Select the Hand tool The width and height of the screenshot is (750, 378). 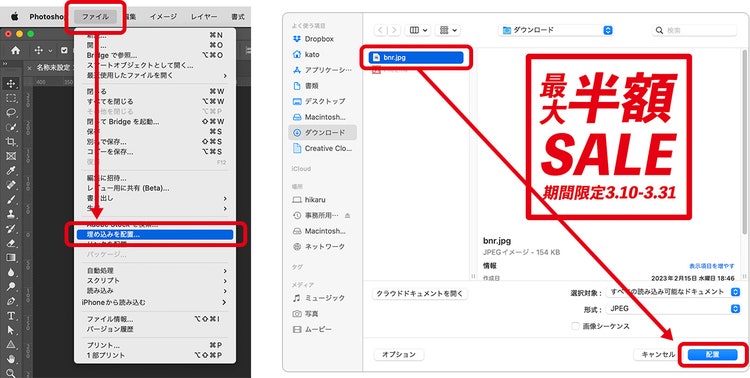tap(11, 359)
